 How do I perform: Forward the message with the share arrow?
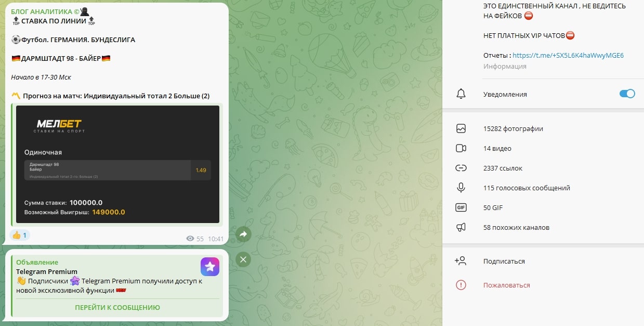coord(243,234)
